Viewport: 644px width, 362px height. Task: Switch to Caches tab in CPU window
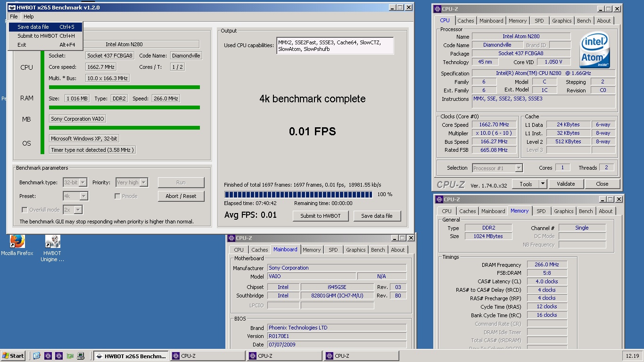pyautogui.click(x=465, y=21)
